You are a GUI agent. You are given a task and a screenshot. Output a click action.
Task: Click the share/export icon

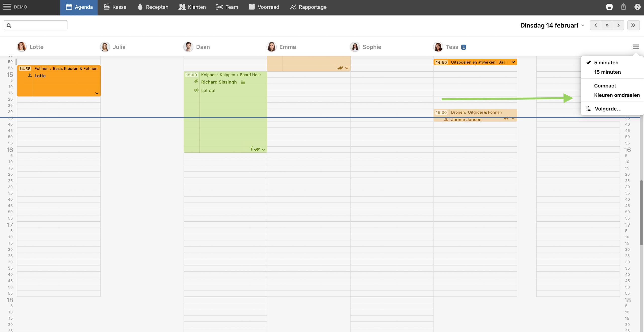click(x=623, y=7)
